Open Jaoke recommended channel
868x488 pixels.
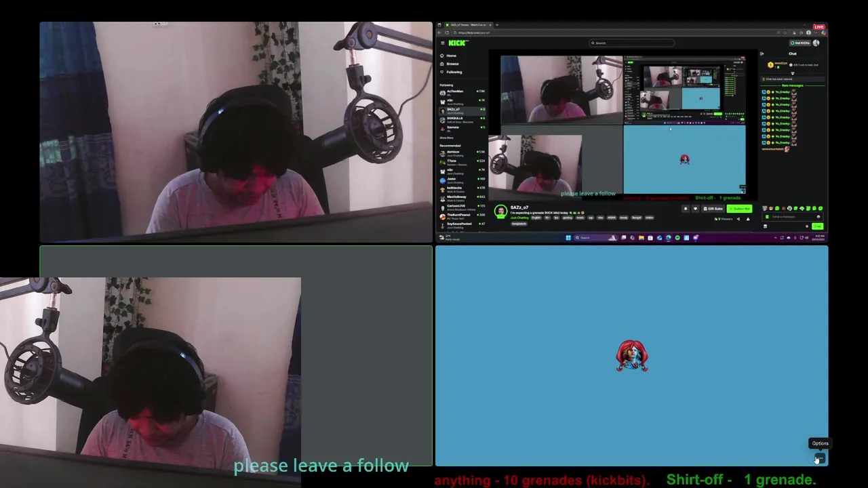pyautogui.click(x=462, y=180)
